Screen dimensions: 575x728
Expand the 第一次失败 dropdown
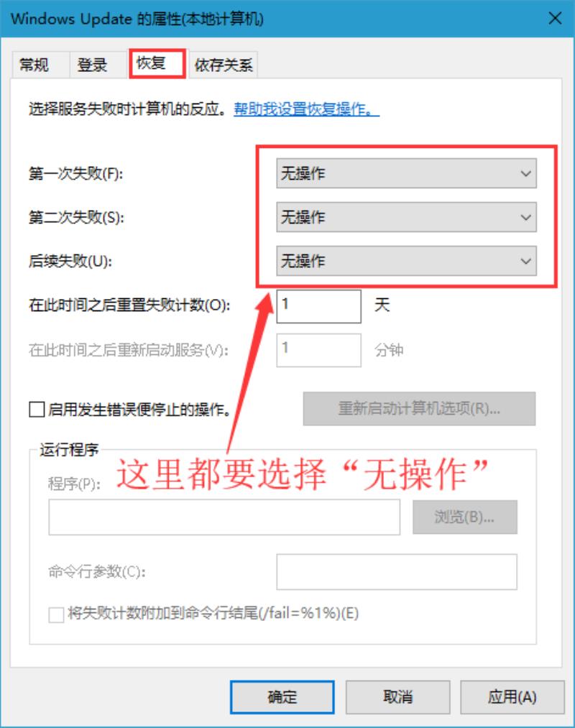click(406, 173)
